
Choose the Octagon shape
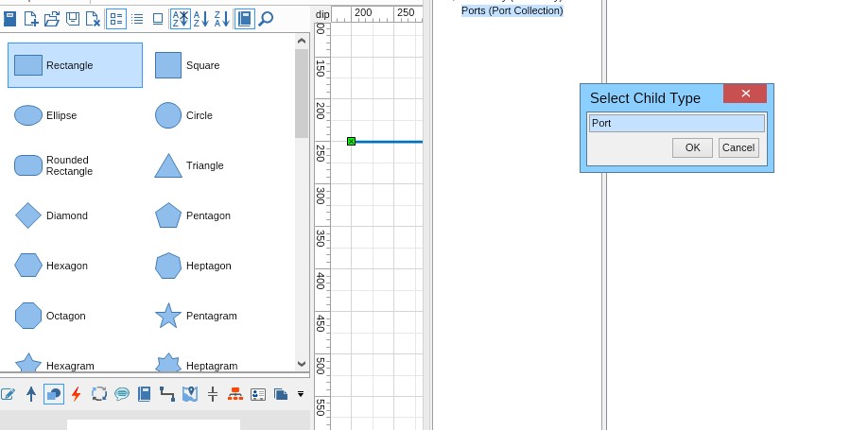point(50,316)
